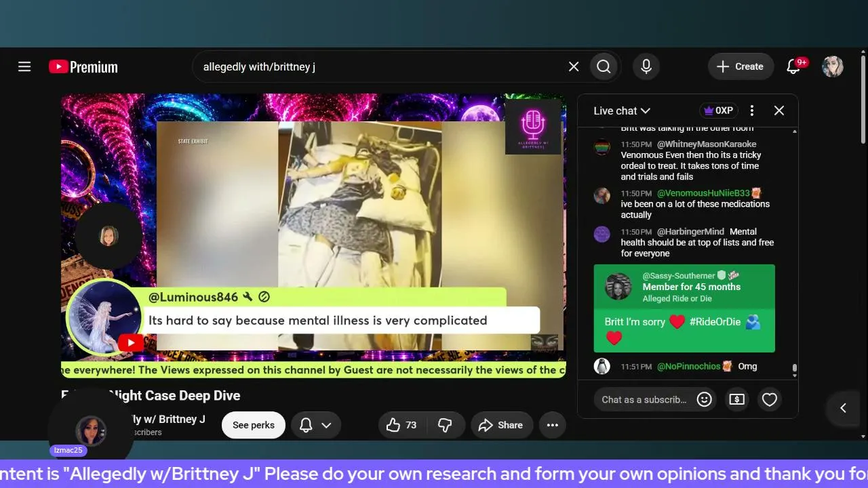This screenshot has height=488, width=868.
Task: Click the @NoPinnochios username
Action: click(688, 367)
